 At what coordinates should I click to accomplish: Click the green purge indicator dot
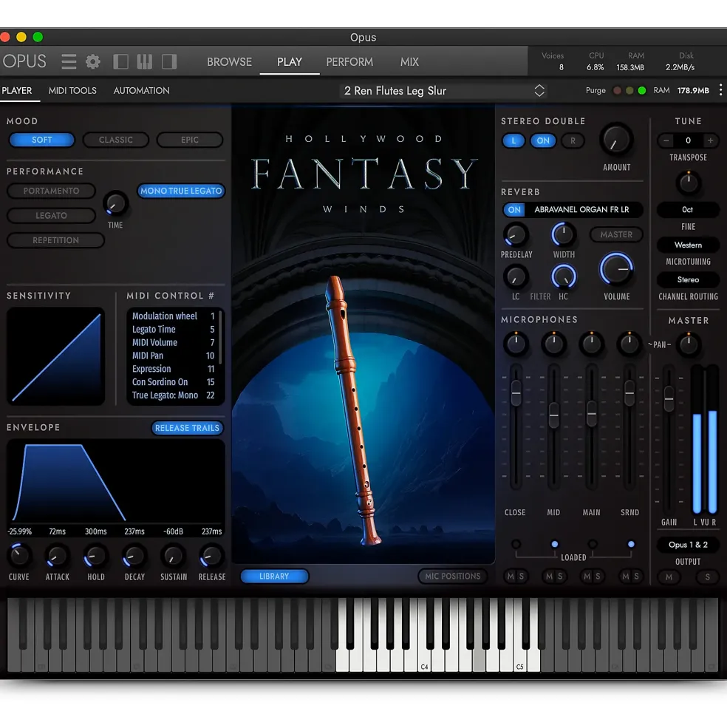click(x=642, y=90)
